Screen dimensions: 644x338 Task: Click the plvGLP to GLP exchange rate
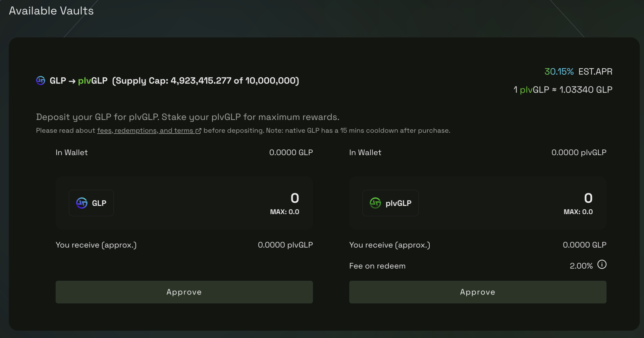pos(563,90)
